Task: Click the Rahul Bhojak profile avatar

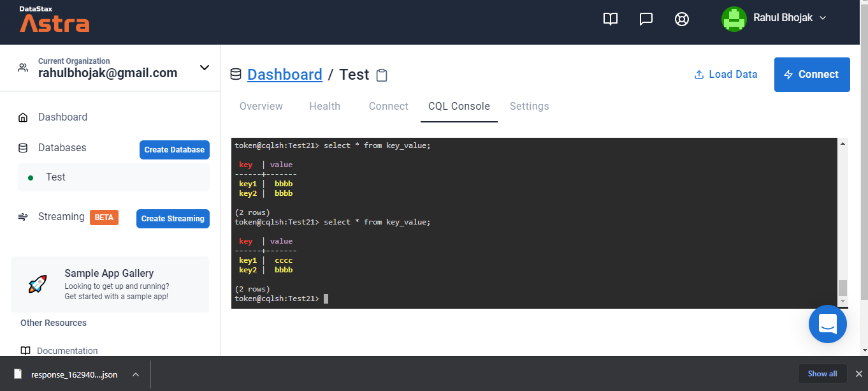Action: (x=734, y=19)
